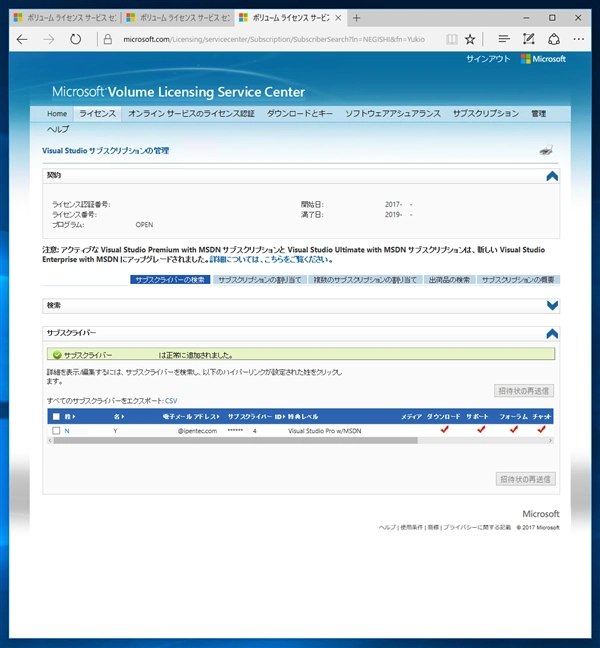Open a new browser tab
Screen dimensions: 600x648
pos(356,18)
